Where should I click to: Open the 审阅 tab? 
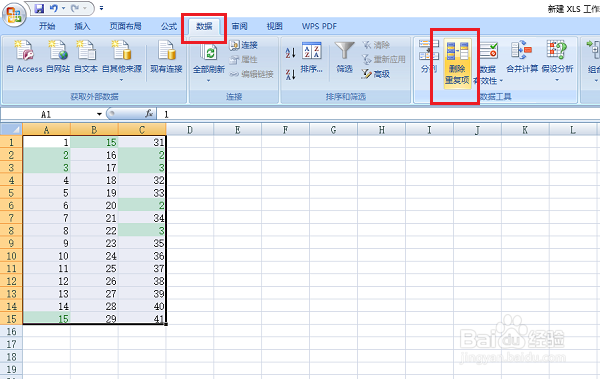click(240, 26)
